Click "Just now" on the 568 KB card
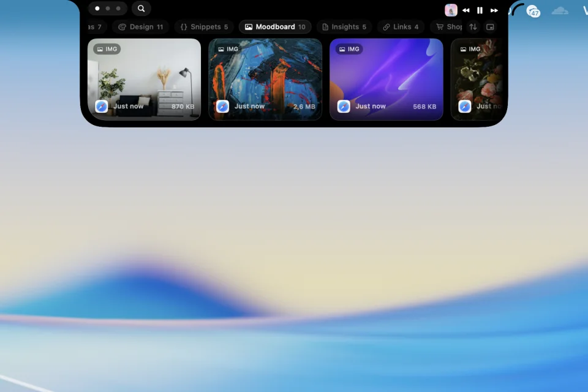This screenshot has width=588, height=392. click(x=371, y=106)
